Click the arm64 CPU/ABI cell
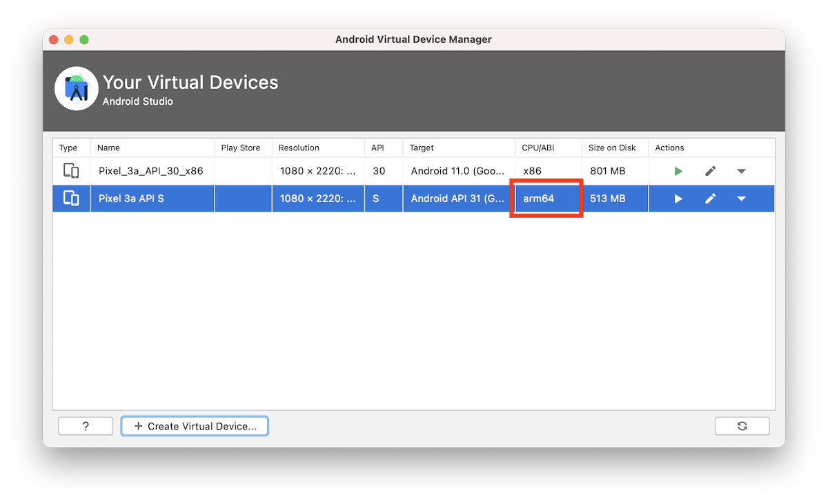Screen dimensions: 828x504 [x=548, y=199]
